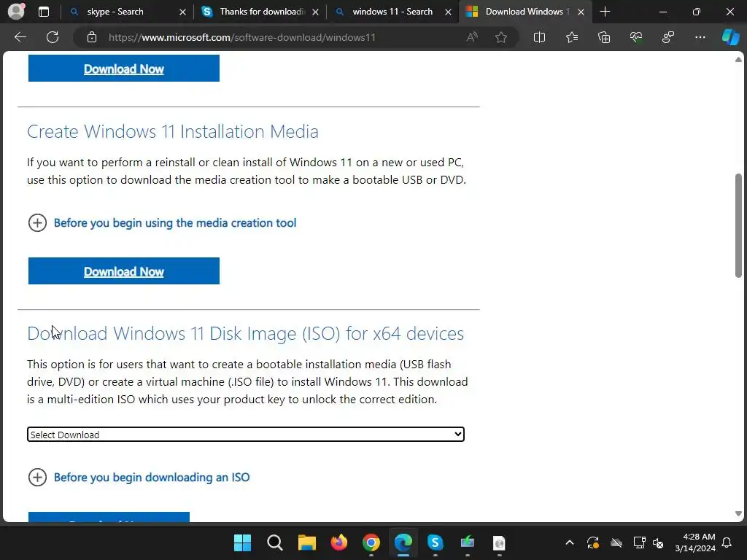This screenshot has width=747, height=560.
Task: Click Download Now under Installation Media
Action: [x=124, y=271]
